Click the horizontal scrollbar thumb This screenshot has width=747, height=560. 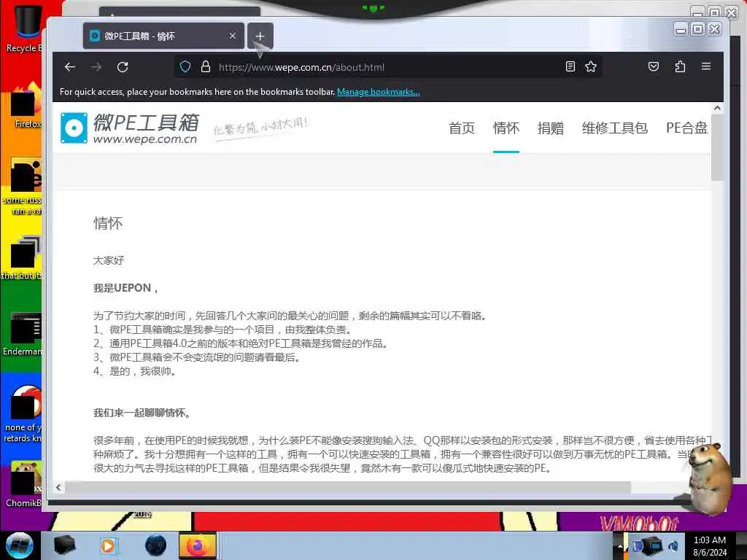348,487
